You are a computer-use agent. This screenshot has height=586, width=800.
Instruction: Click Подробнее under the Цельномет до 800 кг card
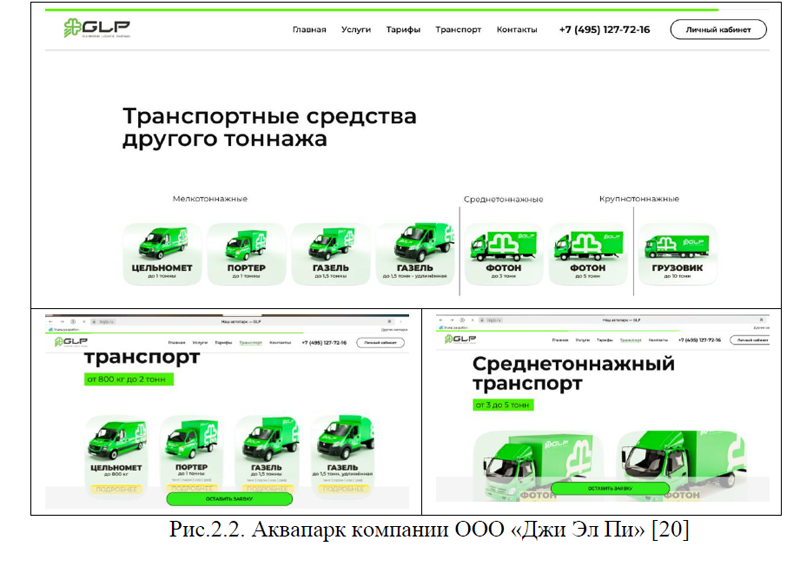pyautogui.click(x=116, y=489)
